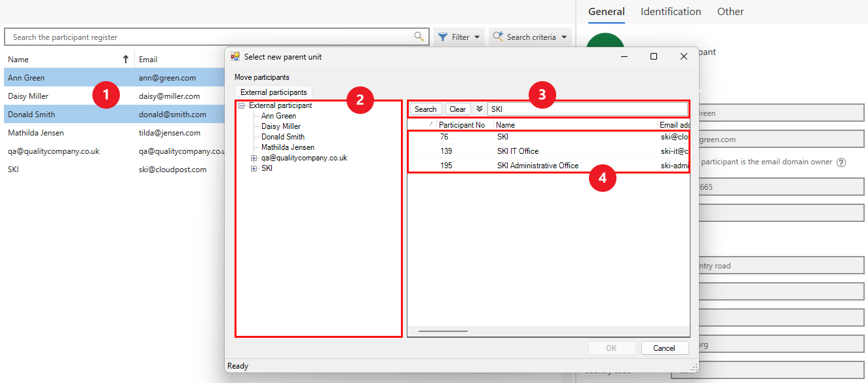
Task: Click the dialog's title bar app icon
Action: tap(235, 57)
